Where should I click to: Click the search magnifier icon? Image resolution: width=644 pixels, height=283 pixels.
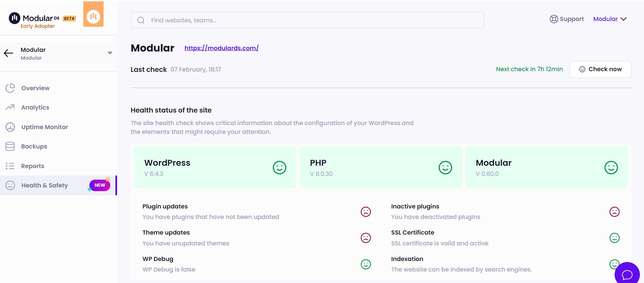click(141, 20)
